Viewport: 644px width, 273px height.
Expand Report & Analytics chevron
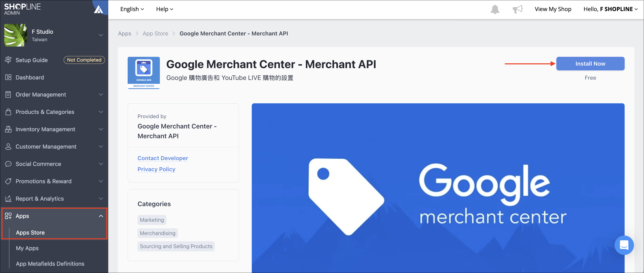[x=101, y=199]
